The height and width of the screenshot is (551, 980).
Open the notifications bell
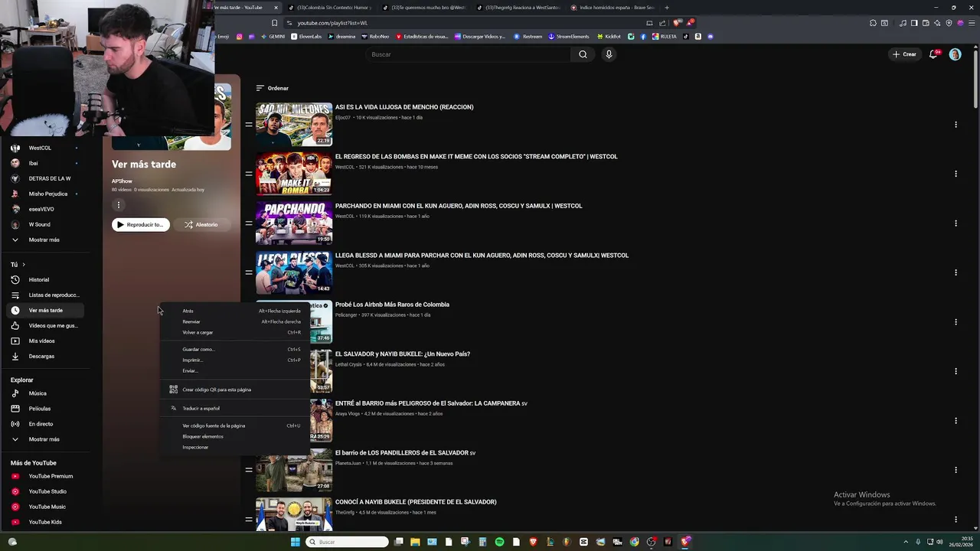(933, 54)
